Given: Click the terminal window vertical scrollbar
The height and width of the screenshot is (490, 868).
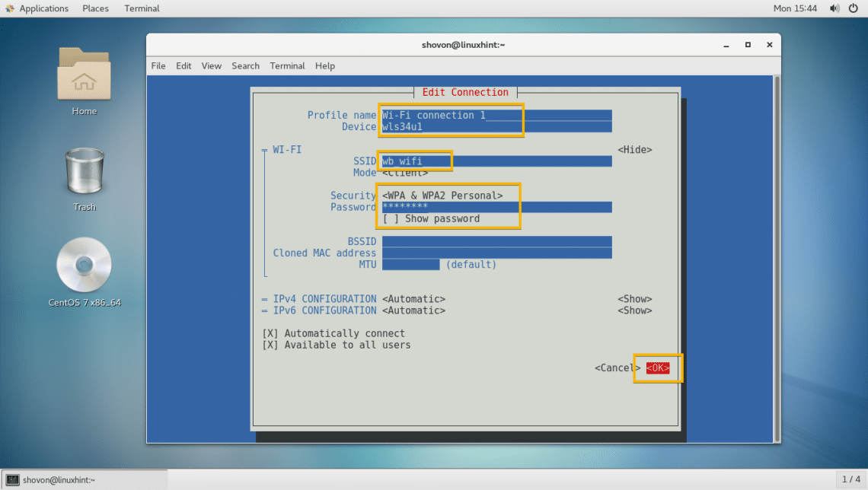Looking at the screenshot, I should [777, 259].
